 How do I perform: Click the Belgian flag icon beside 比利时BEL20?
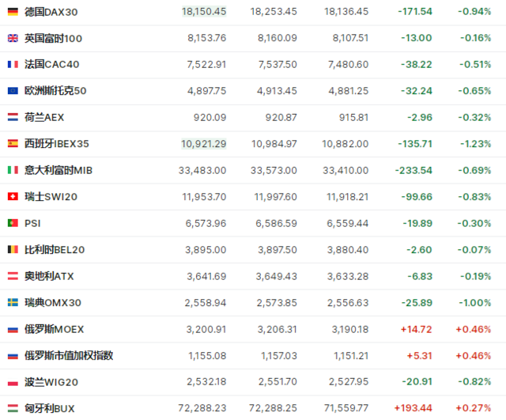tap(13, 249)
